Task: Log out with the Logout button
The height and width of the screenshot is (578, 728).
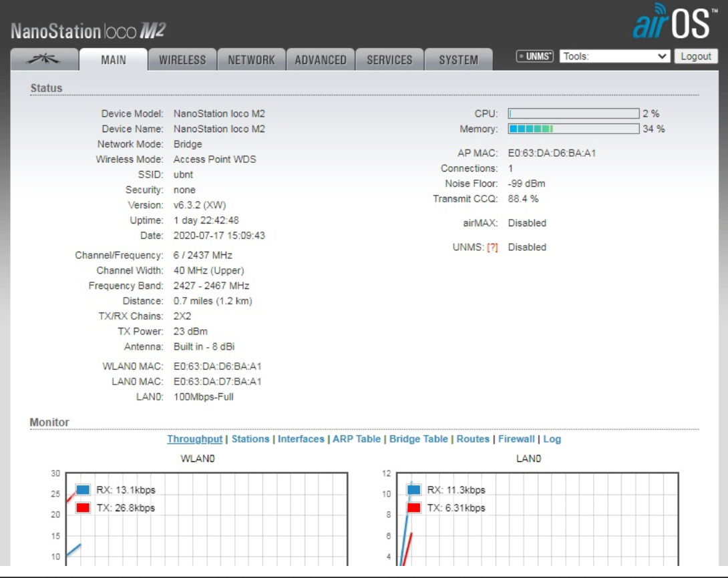Action: [695, 56]
